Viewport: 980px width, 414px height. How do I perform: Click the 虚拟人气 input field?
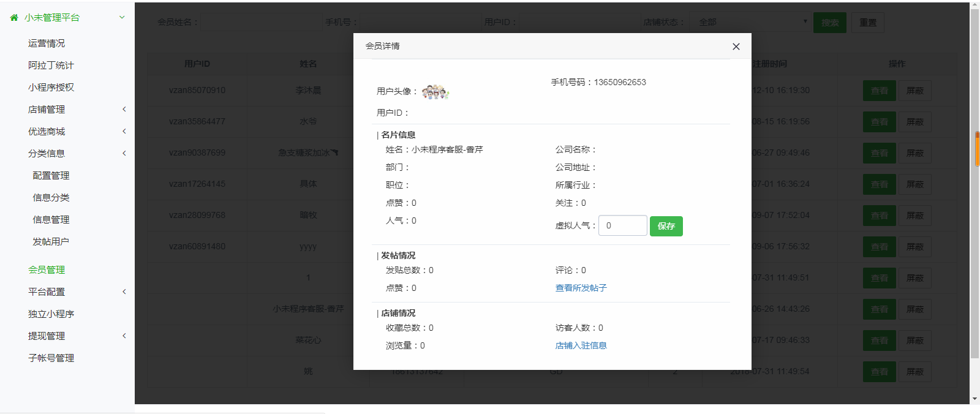[x=622, y=225]
